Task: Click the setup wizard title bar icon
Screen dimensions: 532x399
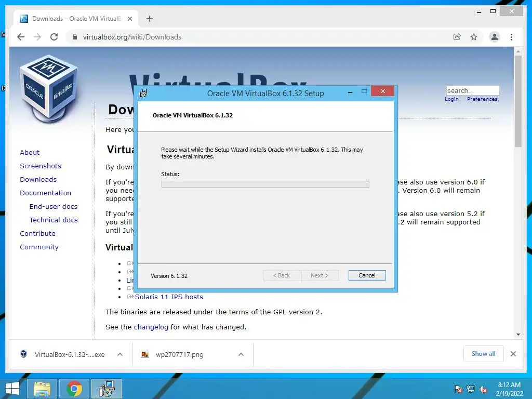Action: tap(143, 93)
